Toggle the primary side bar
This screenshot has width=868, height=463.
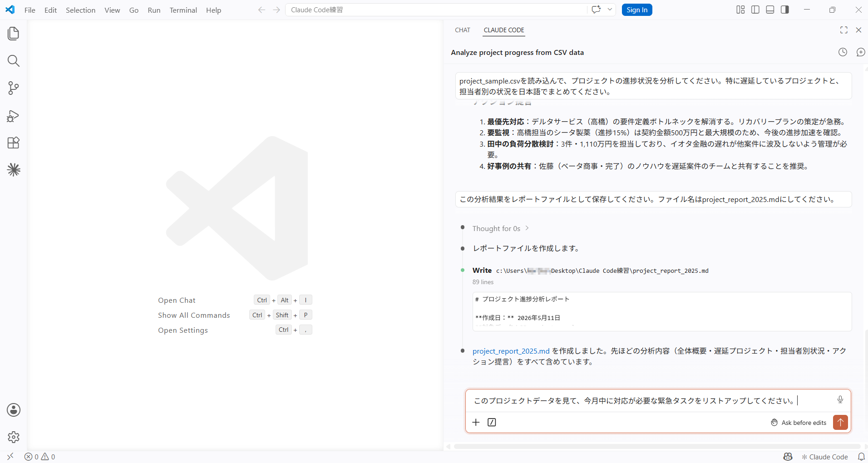[755, 10]
